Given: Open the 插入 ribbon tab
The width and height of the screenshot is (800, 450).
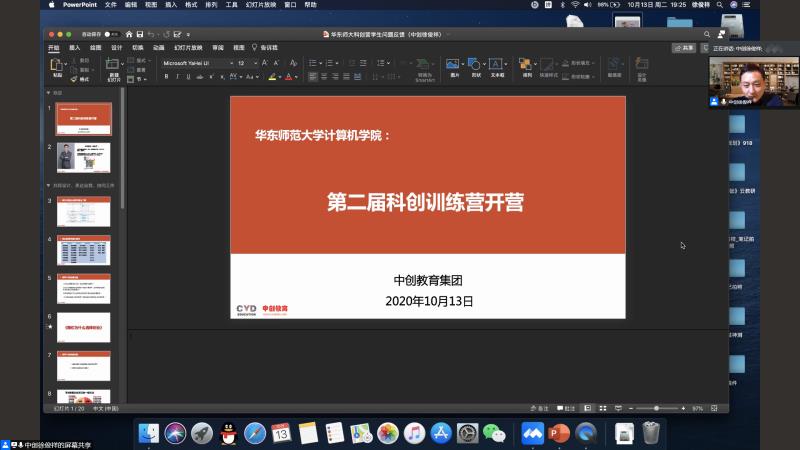Looking at the screenshot, I should coord(74,47).
